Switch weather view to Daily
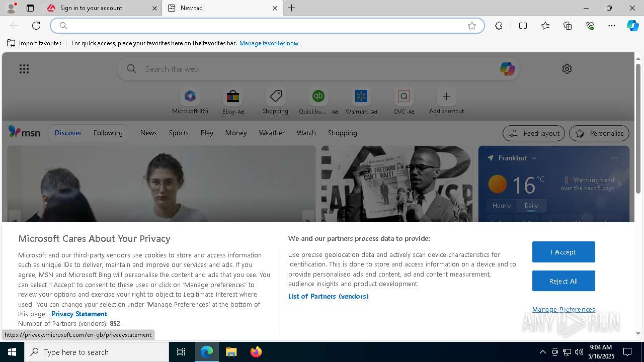Screen dimensions: 644x362 [x=531, y=206]
